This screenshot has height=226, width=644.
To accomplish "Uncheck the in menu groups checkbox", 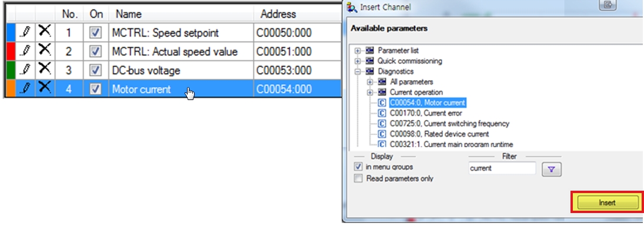I will click(359, 167).
